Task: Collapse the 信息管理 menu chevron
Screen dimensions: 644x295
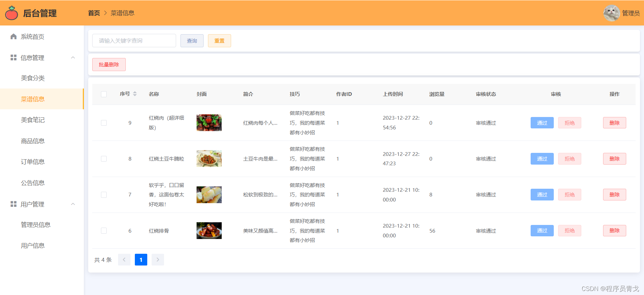Action: (x=73, y=58)
